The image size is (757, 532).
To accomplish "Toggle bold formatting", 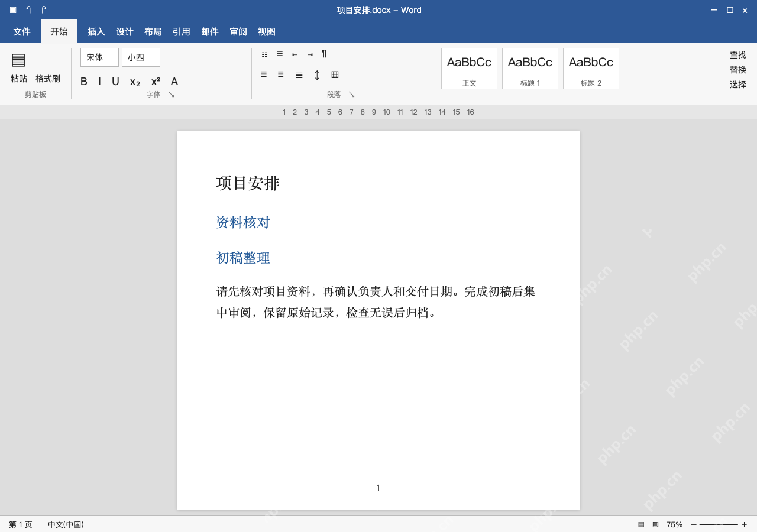I will [84, 82].
